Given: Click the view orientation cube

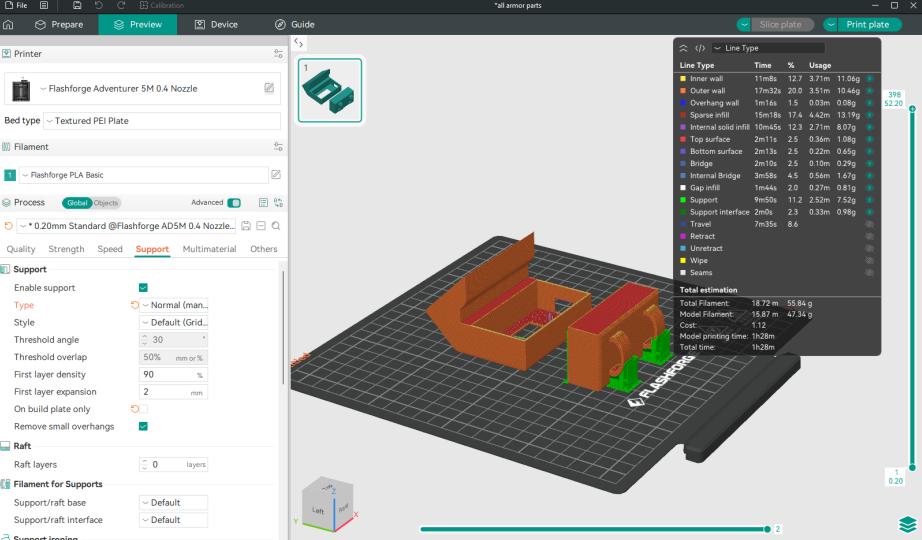Looking at the screenshot, I should click(328, 505).
